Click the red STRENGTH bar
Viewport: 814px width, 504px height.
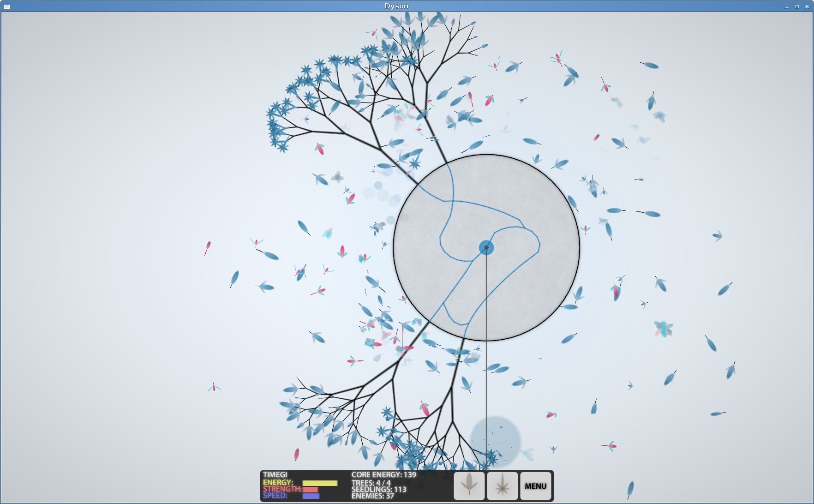click(310, 490)
